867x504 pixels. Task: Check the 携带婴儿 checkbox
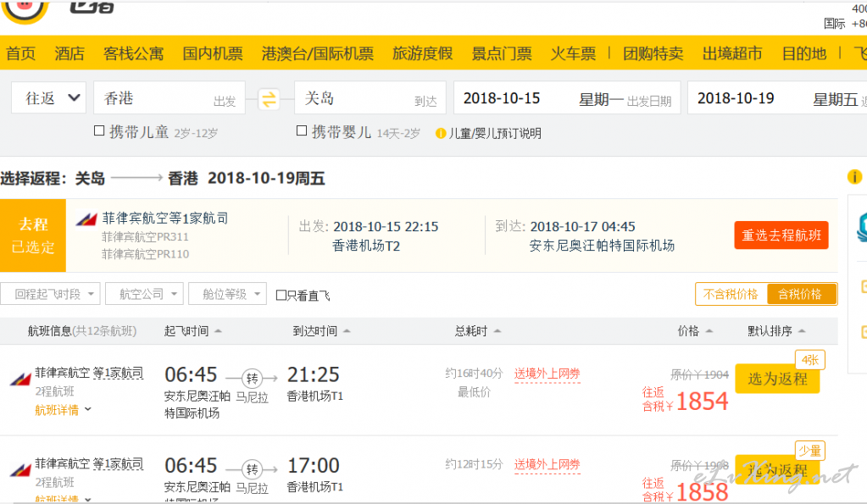click(302, 131)
